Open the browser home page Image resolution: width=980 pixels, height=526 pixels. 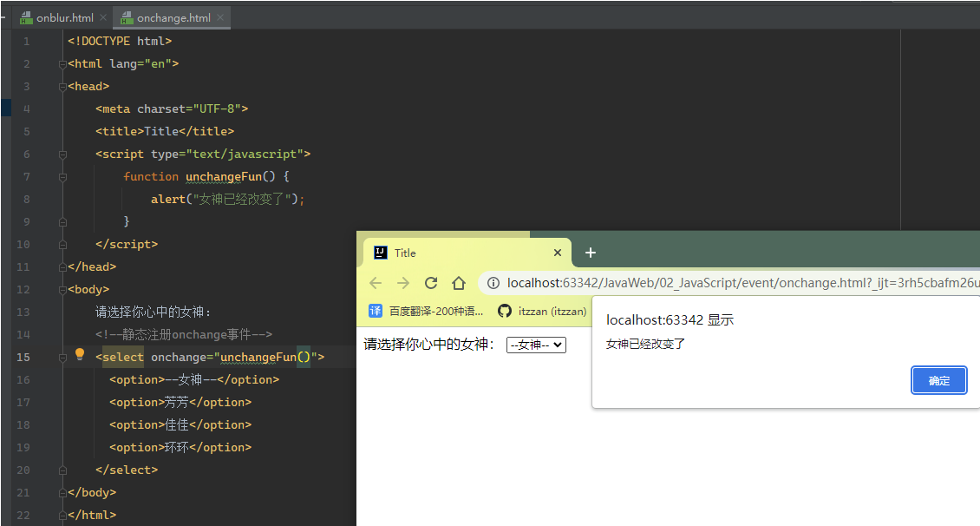click(459, 283)
